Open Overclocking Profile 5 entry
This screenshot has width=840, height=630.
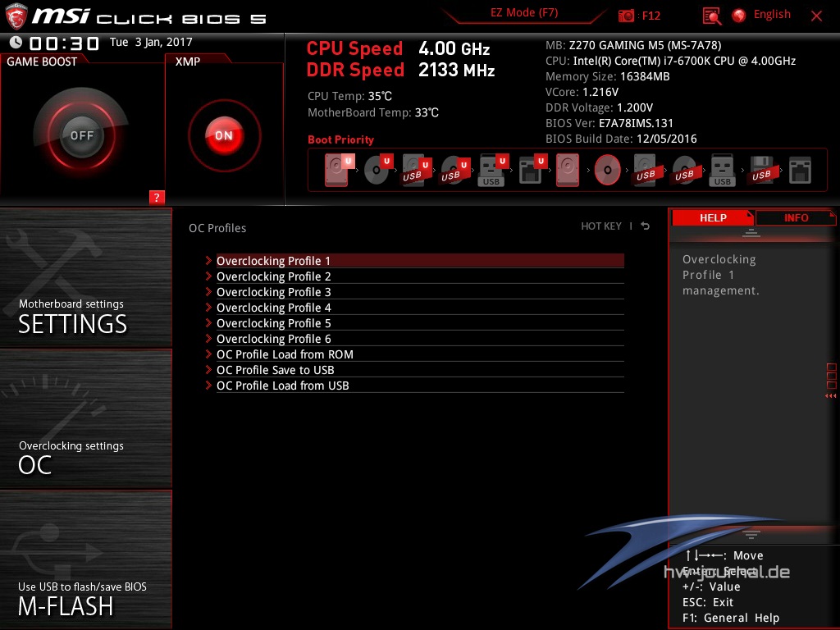click(420, 322)
